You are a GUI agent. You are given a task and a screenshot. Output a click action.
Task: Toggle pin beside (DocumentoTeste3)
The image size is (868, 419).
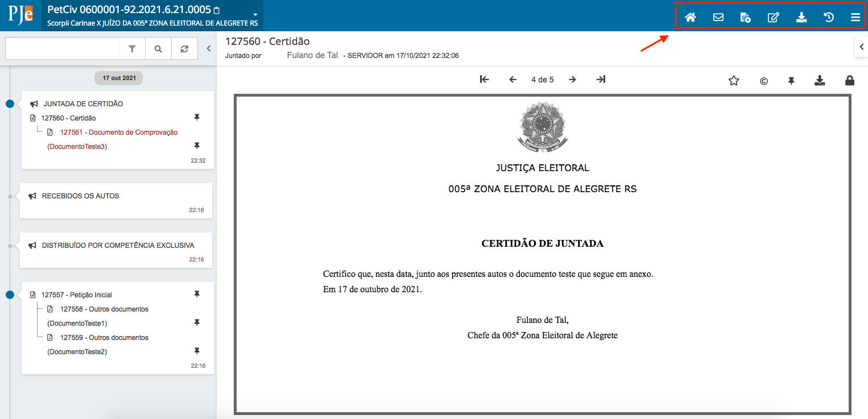point(197,146)
